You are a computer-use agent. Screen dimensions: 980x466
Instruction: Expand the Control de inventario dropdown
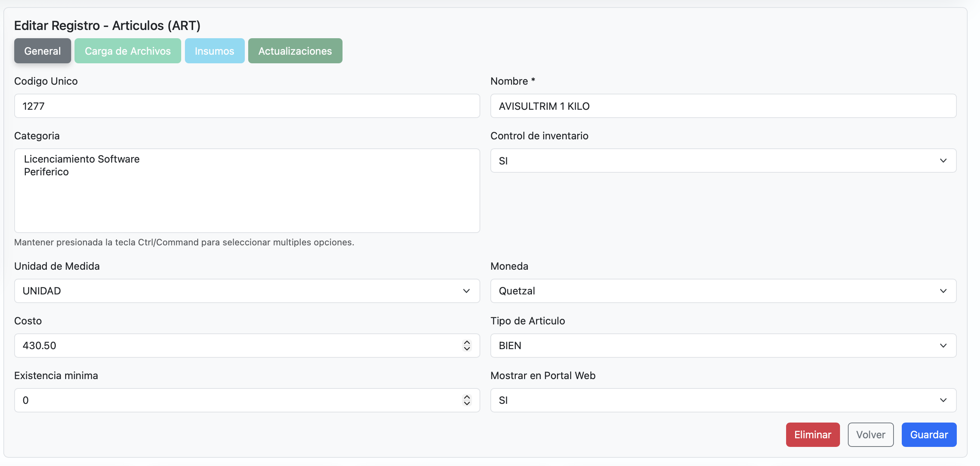coord(723,161)
